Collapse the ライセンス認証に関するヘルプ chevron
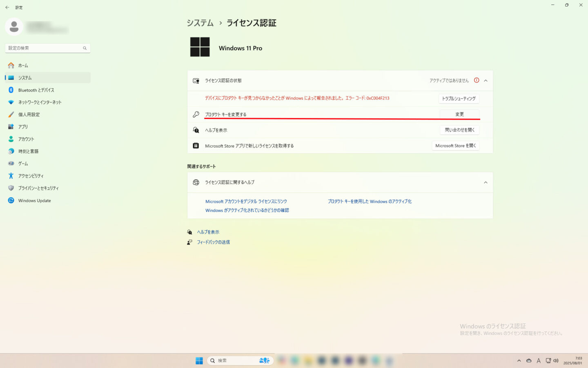The height and width of the screenshot is (368, 588). [486, 182]
